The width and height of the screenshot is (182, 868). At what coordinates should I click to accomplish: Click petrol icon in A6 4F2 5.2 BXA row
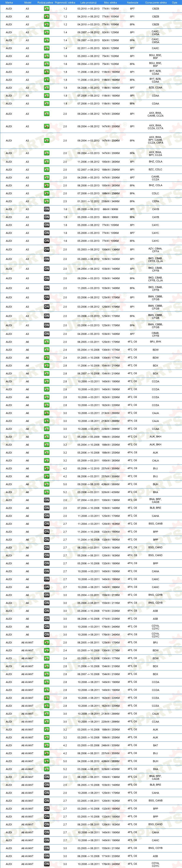coord(47,492)
